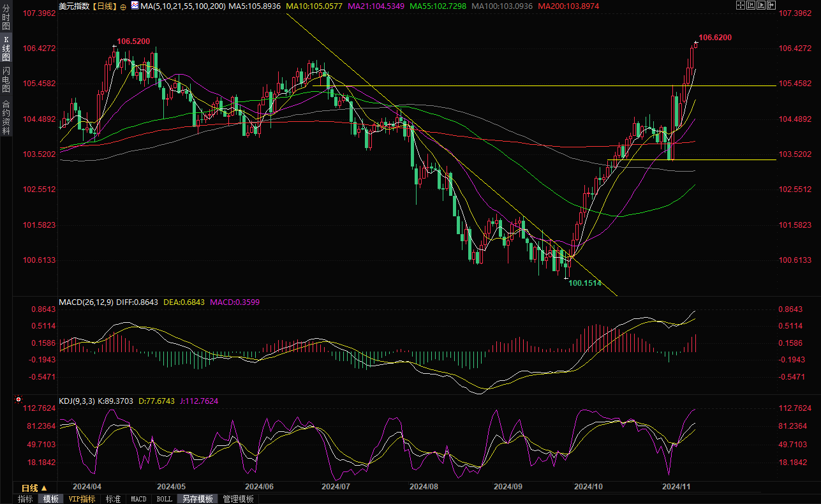821x504 pixels.
Task: Select the 模板 bottom tab
Action: 50,499
